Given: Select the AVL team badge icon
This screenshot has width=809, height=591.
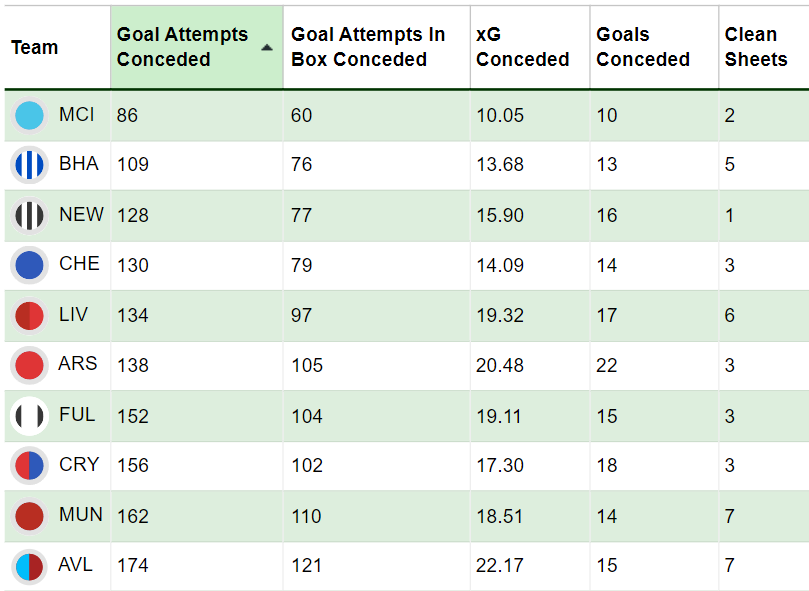Looking at the screenshot, I should pyautogui.click(x=30, y=566).
